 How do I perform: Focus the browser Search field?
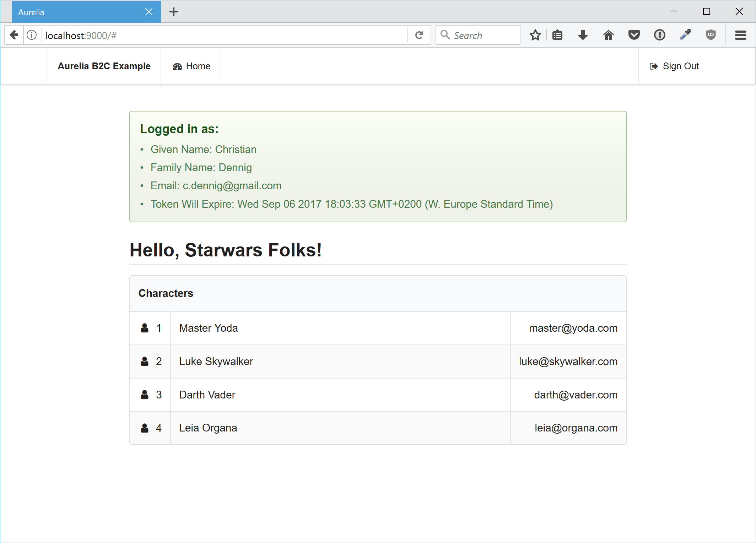[483, 35]
